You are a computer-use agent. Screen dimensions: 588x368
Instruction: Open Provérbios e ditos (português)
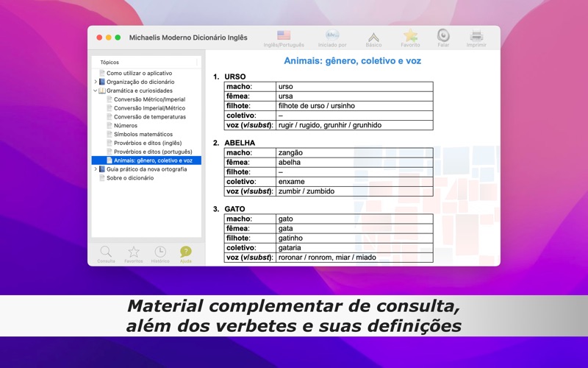click(153, 152)
